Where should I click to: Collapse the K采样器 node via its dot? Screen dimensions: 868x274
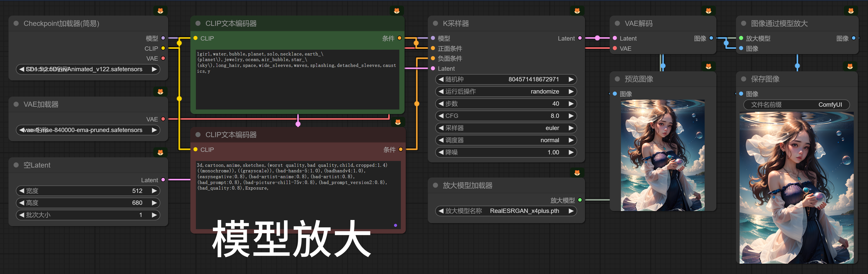coord(435,23)
